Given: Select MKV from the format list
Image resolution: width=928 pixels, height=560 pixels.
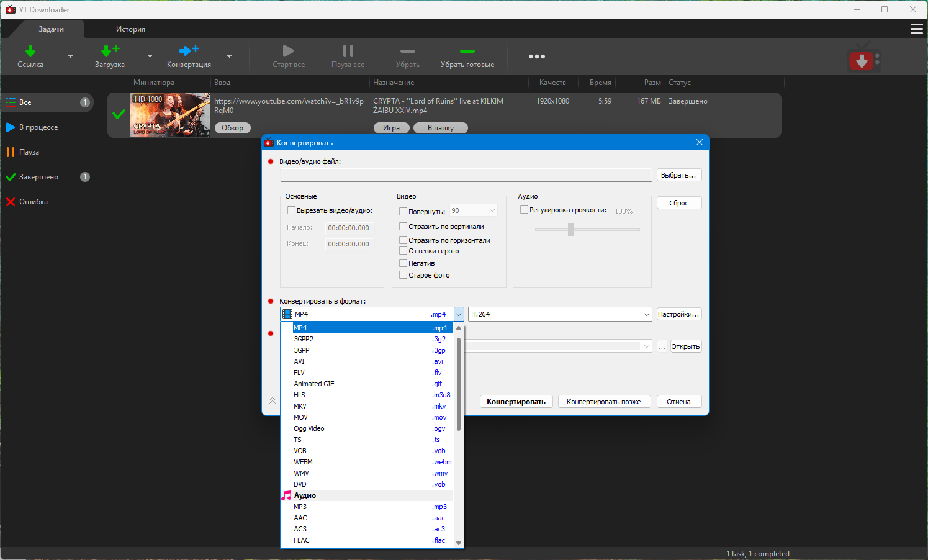Looking at the screenshot, I should click(x=300, y=406).
